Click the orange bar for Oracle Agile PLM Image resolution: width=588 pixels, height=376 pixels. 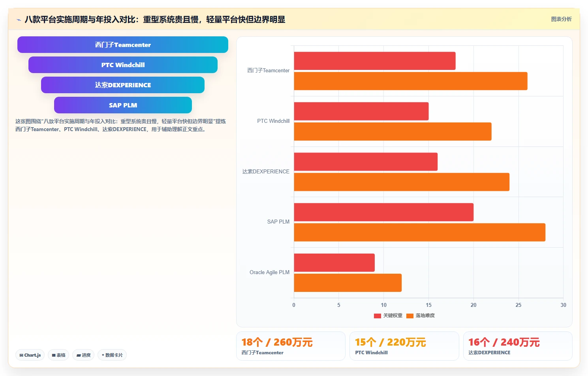coord(348,283)
